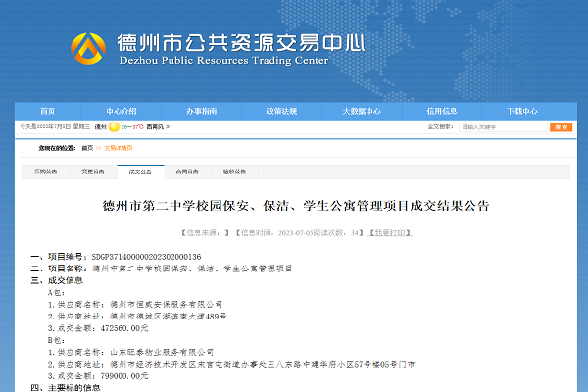Open the 中心介绍 navigation item
This screenshot has width=588, height=392.
click(122, 111)
